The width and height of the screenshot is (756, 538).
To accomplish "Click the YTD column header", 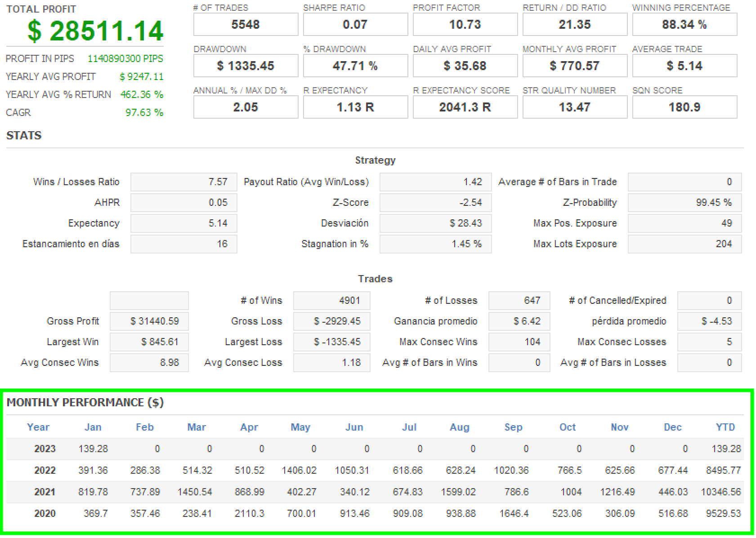I will tap(725, 427).
